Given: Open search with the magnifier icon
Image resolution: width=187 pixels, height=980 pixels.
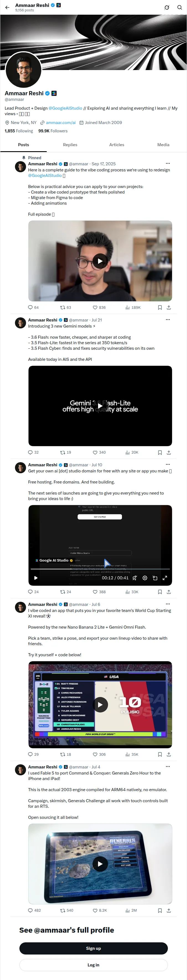Looking at the screenshot, I should tap(180, 7).
